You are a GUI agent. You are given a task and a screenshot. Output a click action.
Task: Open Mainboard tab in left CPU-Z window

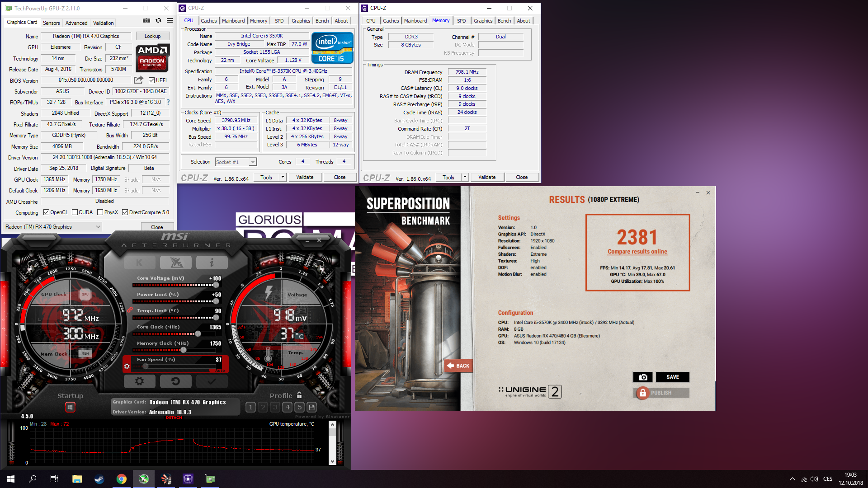233,21
